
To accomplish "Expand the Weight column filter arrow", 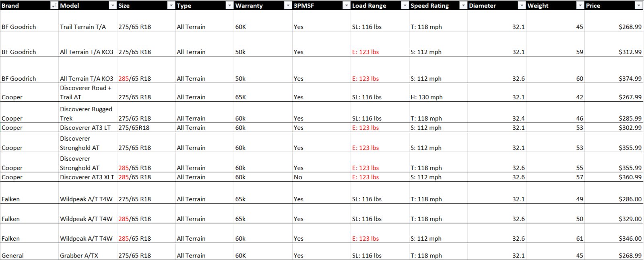I will tap(580, 6).
